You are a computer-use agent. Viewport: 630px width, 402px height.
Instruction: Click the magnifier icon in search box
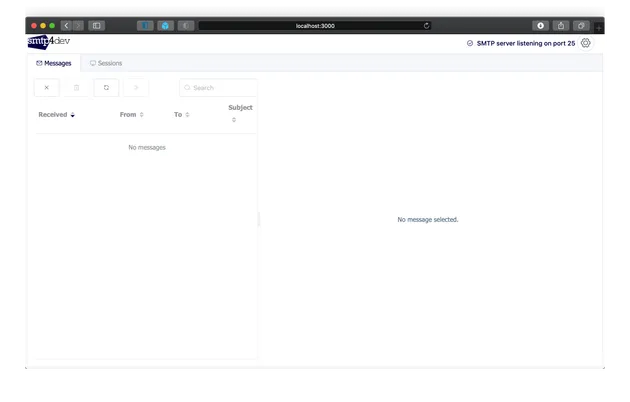(x=187, y=88)
